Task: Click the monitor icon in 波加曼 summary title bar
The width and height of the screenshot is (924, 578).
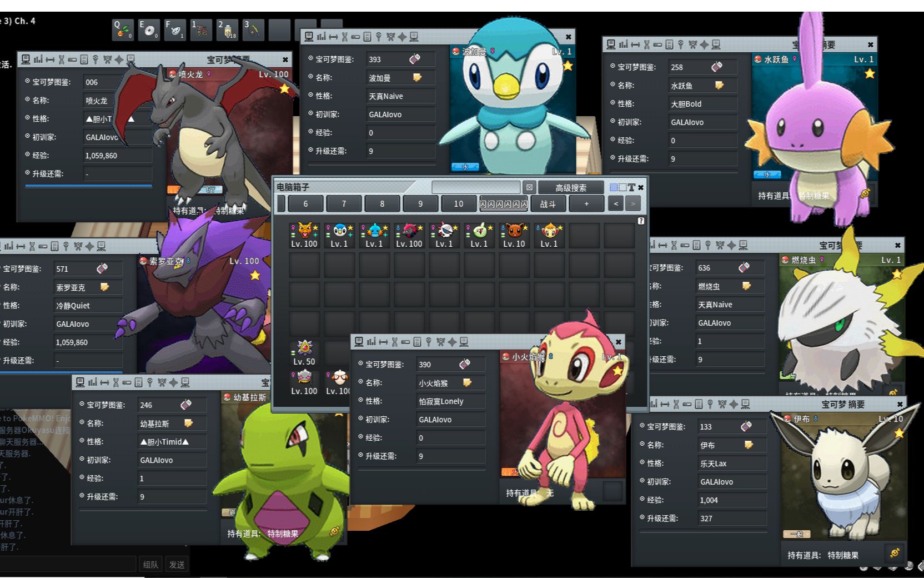Action: 310,37
